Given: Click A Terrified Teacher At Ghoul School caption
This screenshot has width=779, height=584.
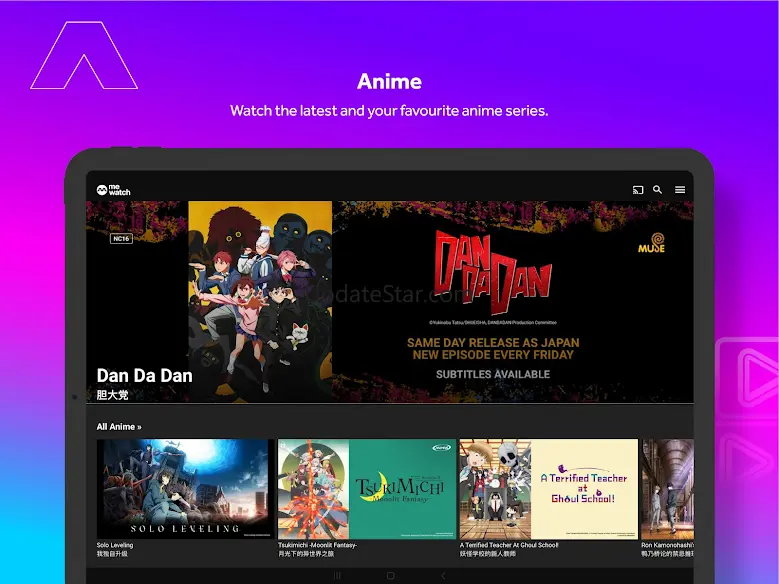Looking at the screenshot, I should coord(509,545).
